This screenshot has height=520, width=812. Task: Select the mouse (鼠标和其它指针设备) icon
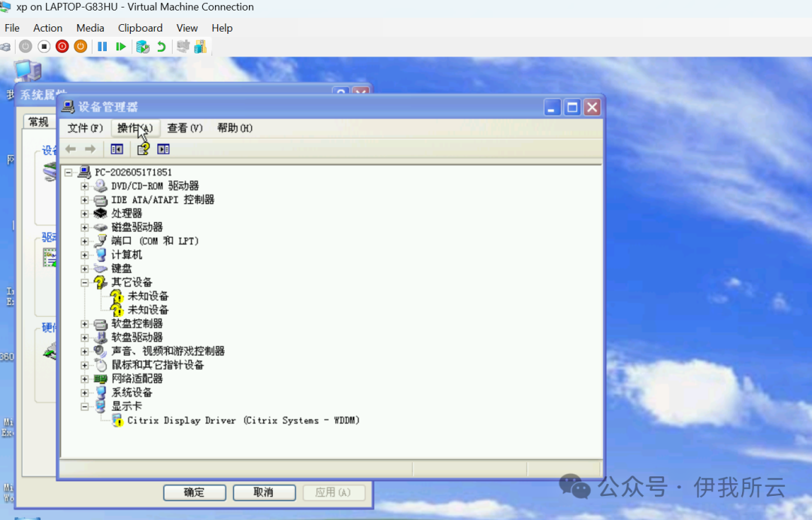click(101, 365)
